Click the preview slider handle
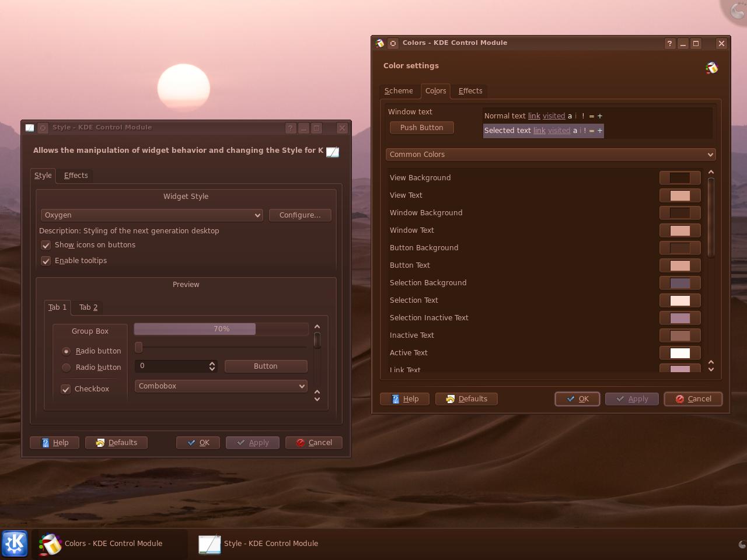 138,348
